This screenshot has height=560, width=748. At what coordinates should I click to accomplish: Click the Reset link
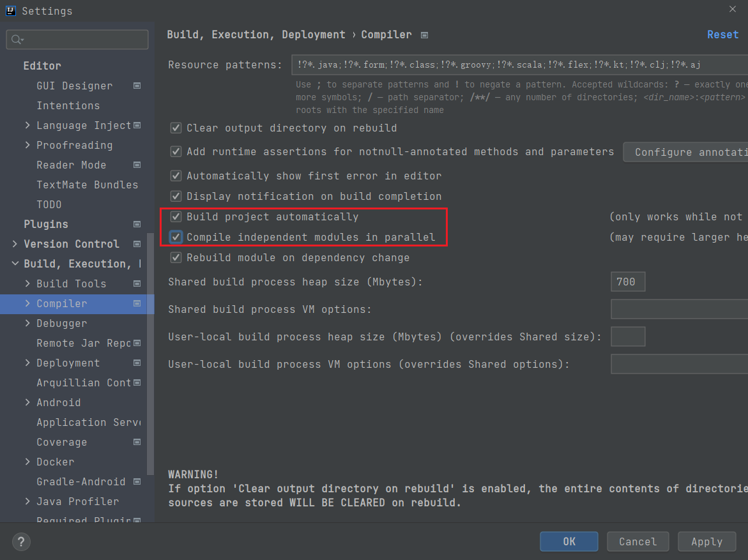tap(722, 34)
